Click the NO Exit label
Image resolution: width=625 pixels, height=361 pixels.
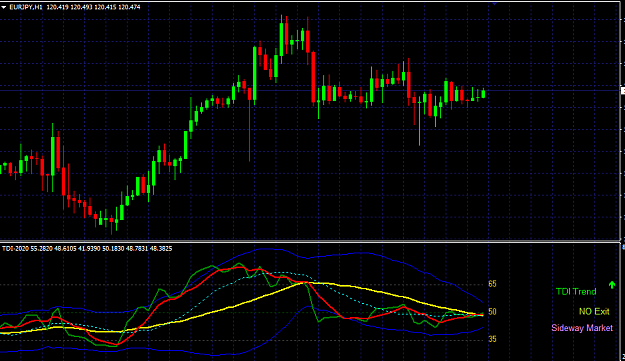594,312
